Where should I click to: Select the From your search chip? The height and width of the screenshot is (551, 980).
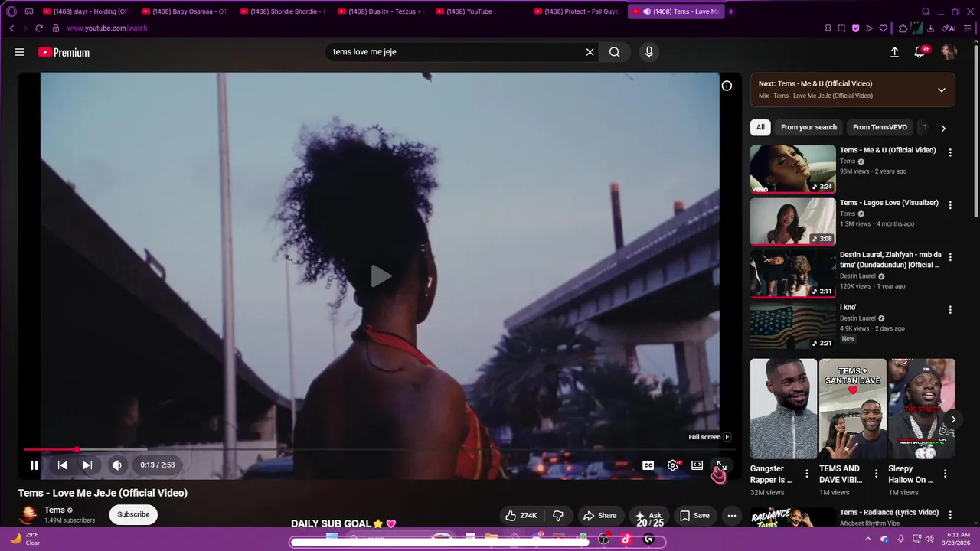pyautogui.click(x=808, y=127)
